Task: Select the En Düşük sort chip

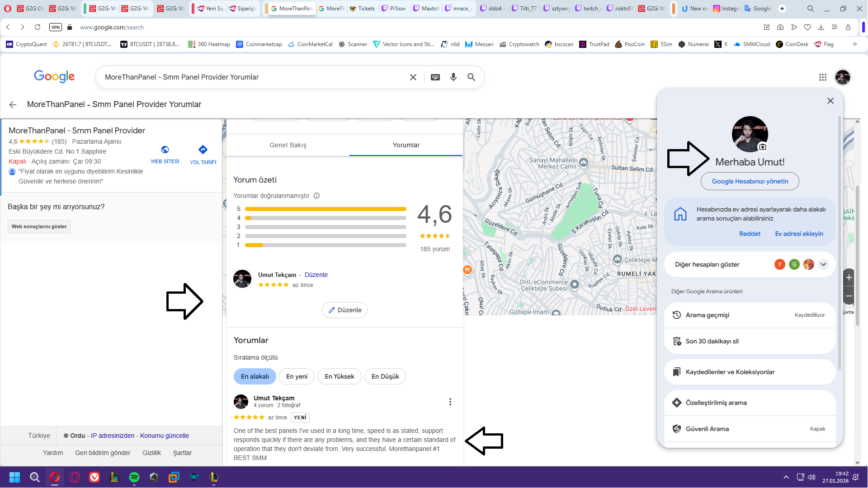Action: (x=385, y=376)
